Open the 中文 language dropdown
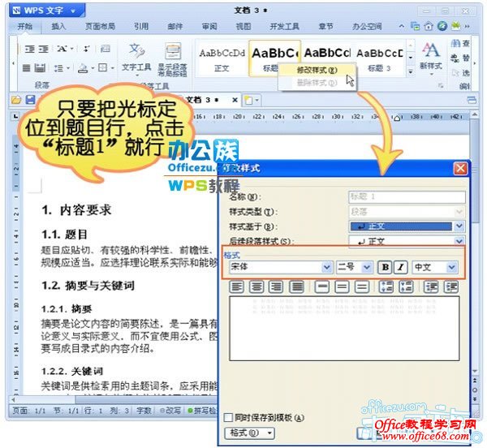 [x=451, y=267]
